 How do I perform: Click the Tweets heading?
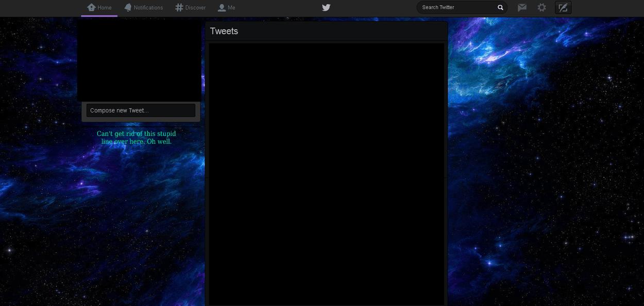tap(224, 31)
